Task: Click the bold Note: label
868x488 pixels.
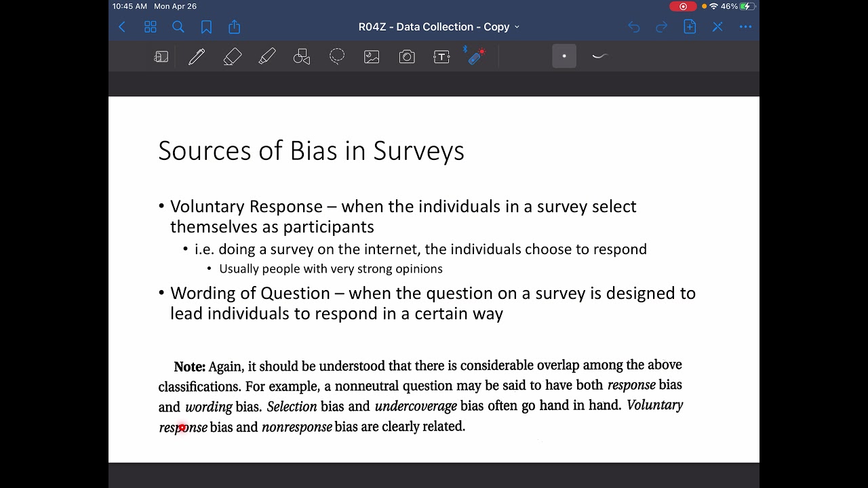Action: (x=189, y=367)
